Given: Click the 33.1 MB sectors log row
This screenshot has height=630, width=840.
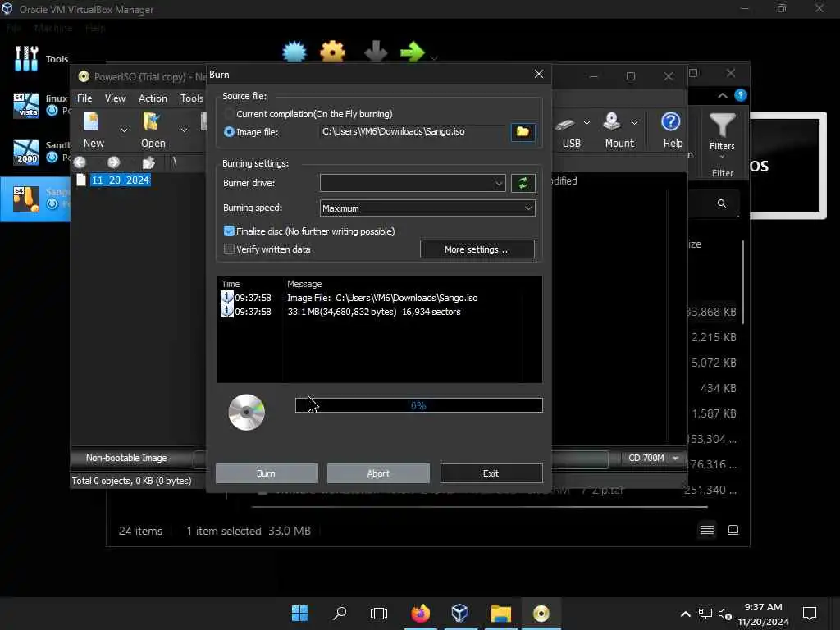Looking at the screenshot, I should tap(379, 312).
